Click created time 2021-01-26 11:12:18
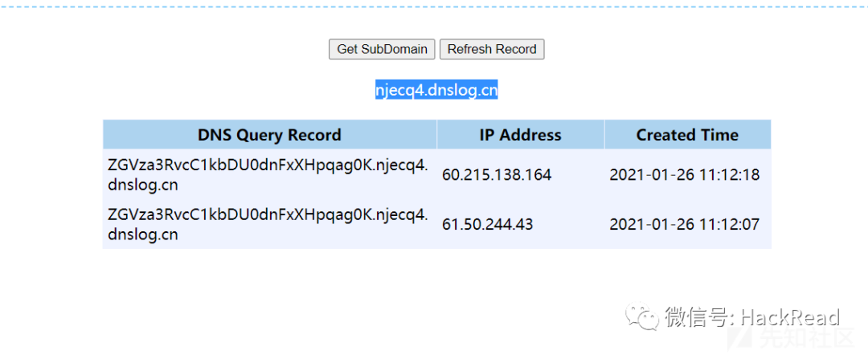Image resolution: width=868 pixels, height=355 pixels. click(x=684, y=175)
